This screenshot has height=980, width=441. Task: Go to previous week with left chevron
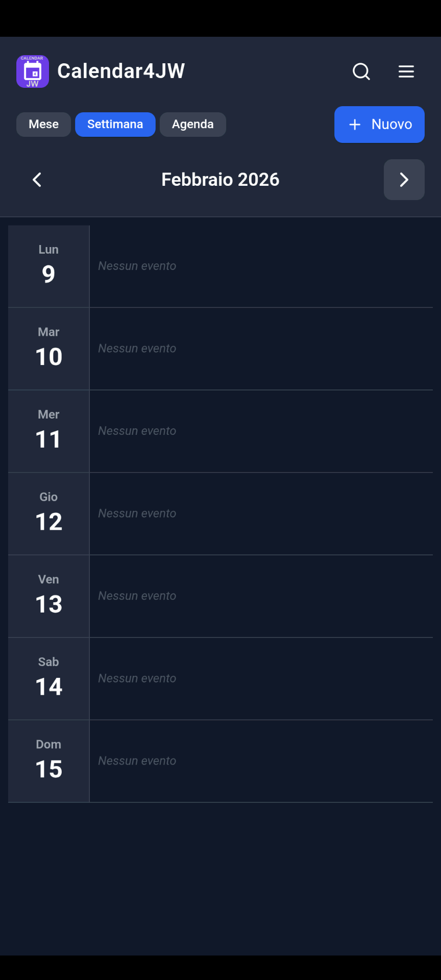click(x=37, y=180)
